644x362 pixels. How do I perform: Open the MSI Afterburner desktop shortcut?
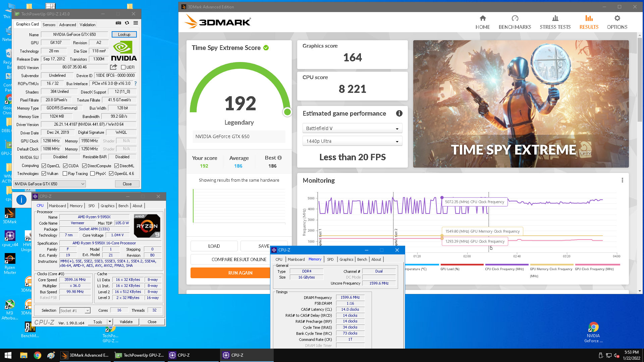[x=10, y=310]
